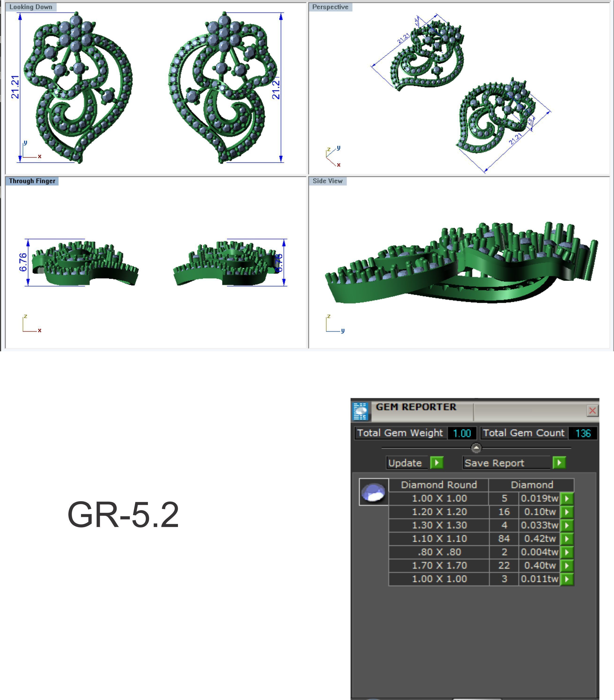The height and width of the screenshot is (700, 614).
Task: Select the 1.10 X 1.10 size cell
Action: click(439, 538)
